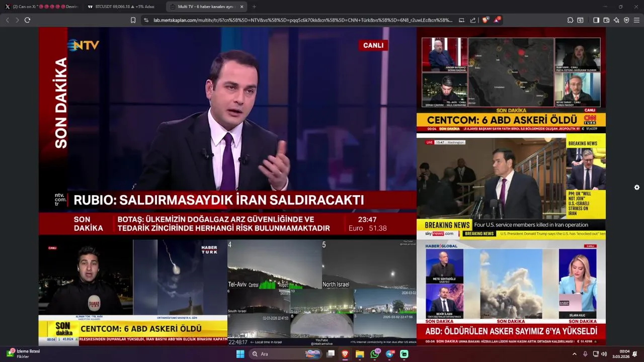
Task: Reload the Multi TV page
Action: [x=27, y=20]
